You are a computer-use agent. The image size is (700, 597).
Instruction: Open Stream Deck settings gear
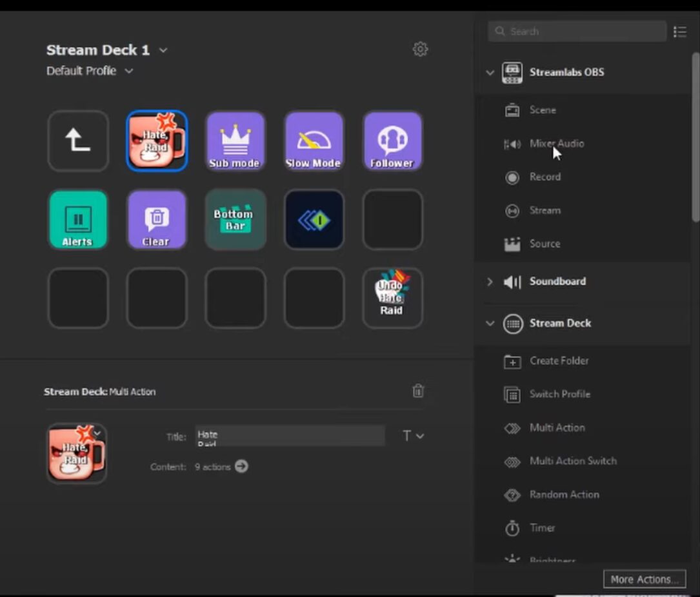coord(420,49)
